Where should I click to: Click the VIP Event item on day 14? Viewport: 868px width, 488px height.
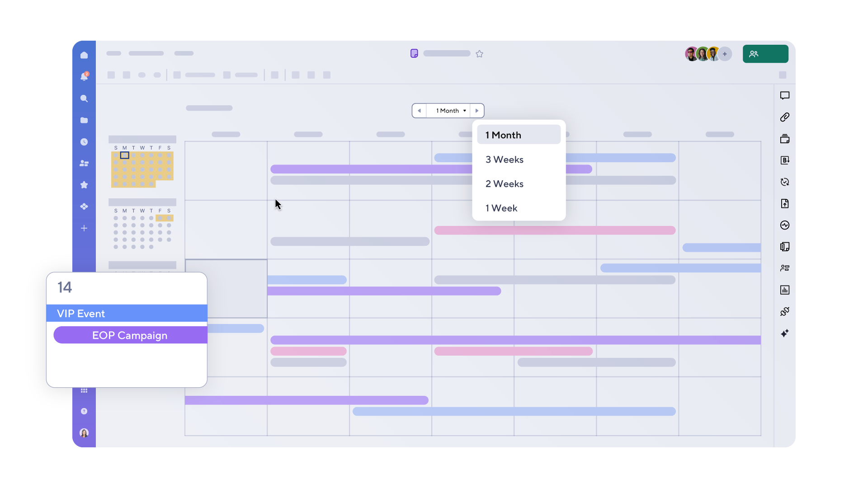tap(127, 313)
